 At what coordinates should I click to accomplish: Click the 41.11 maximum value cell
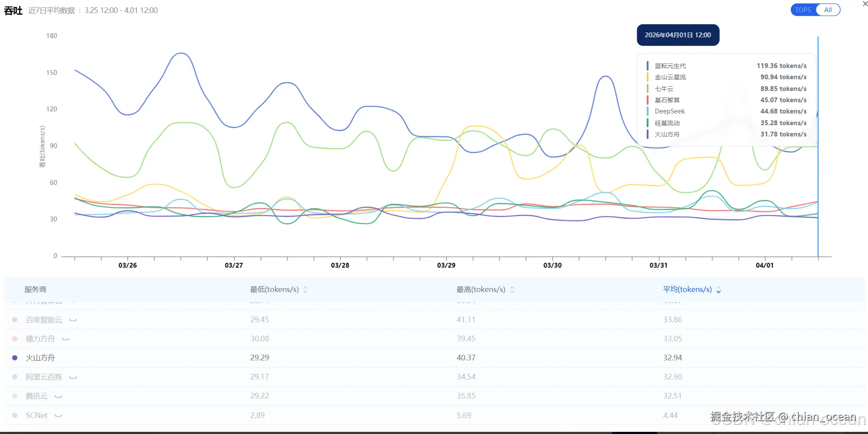pos(466,320)
